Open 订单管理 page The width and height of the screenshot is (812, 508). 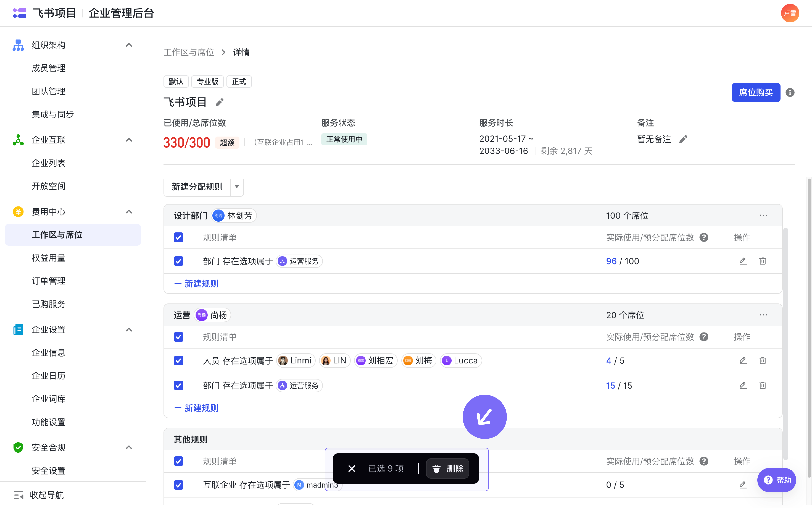pyautogui.click(x=49, y=281)
